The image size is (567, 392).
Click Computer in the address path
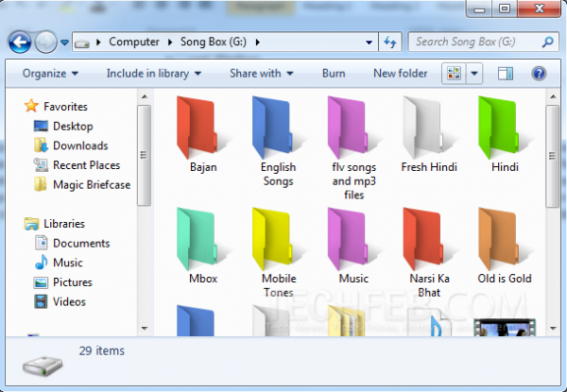[134, 42]
